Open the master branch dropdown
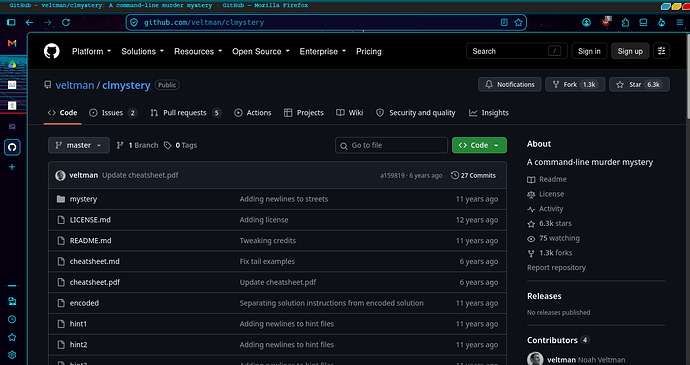Image resolution: width=690 pixels, height=365 pixels. point(79,145)
